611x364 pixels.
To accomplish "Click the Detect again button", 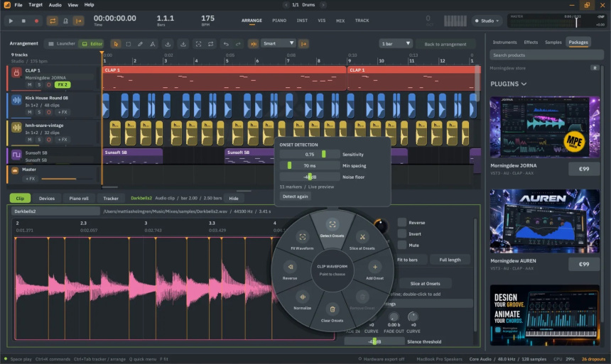I will tap(295, 197).
